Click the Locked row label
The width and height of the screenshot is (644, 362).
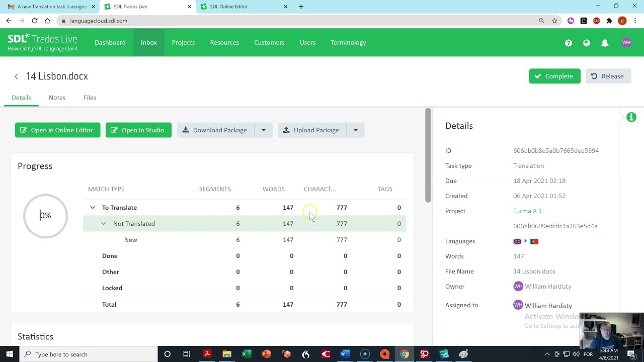pos(112,288)
